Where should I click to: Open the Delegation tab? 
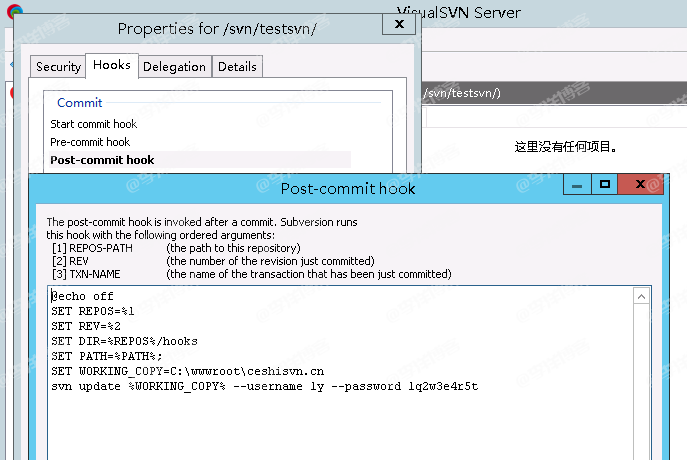174,67
